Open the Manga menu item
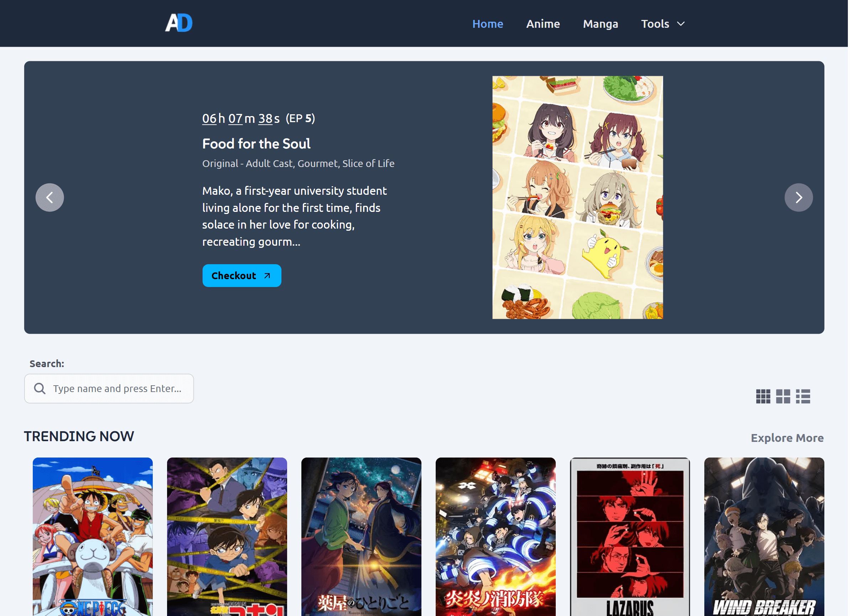The height and width of the screenshot is (616, 850). click(600, 24)
